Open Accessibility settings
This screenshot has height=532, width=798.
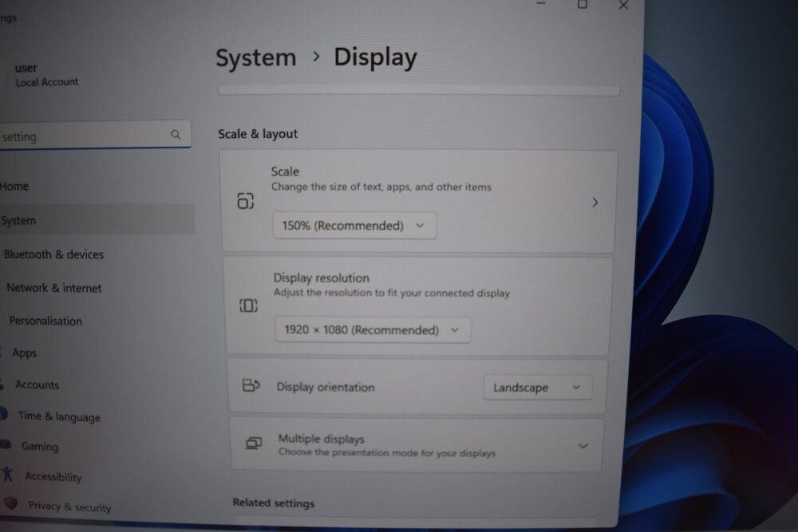click(x=53, y=476)
